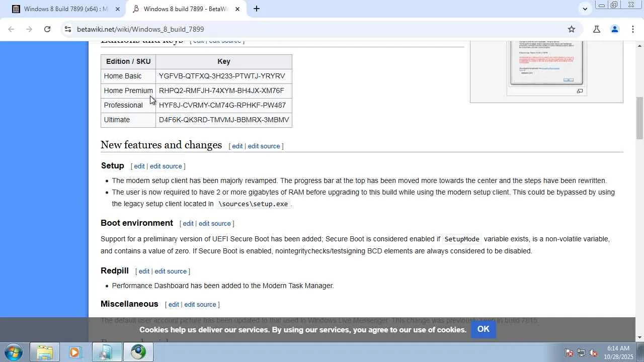
Task: Click the '\sources\setup.exe' code text
Action: 253,204
